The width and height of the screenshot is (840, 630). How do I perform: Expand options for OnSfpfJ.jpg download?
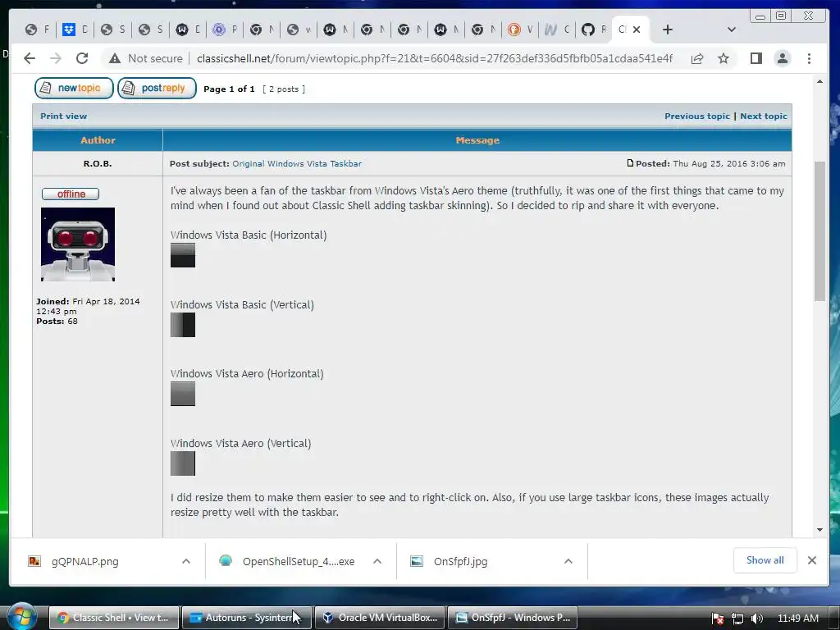tap(568, 561)
